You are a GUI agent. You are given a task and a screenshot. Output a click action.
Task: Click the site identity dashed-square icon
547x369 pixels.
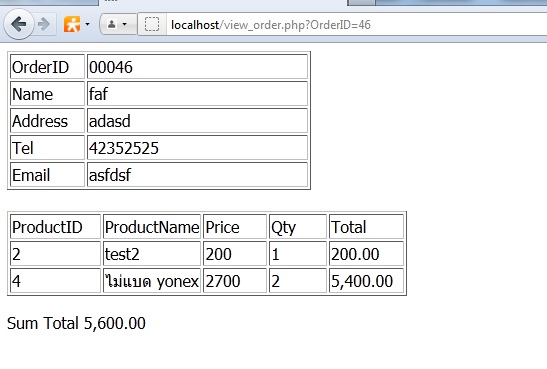click(152, 24)
